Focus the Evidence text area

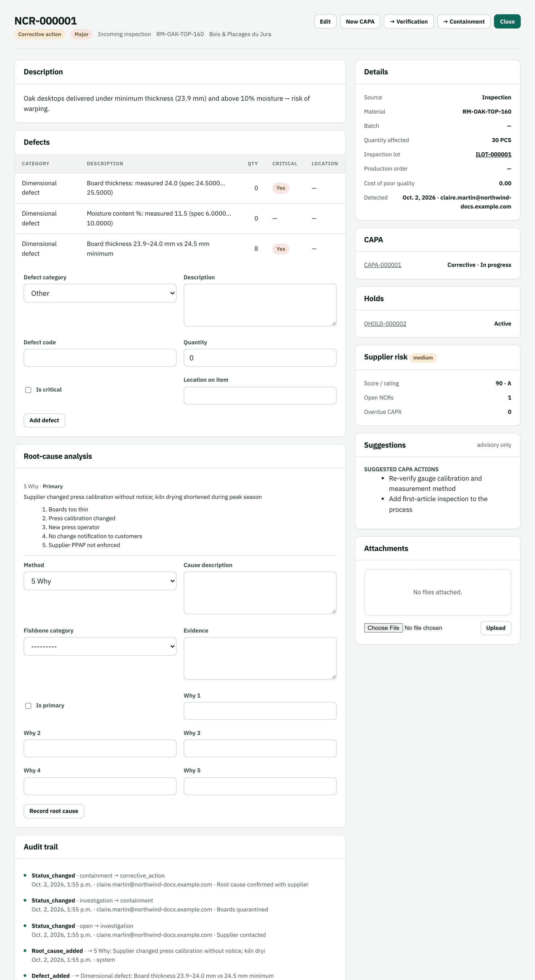260,658
